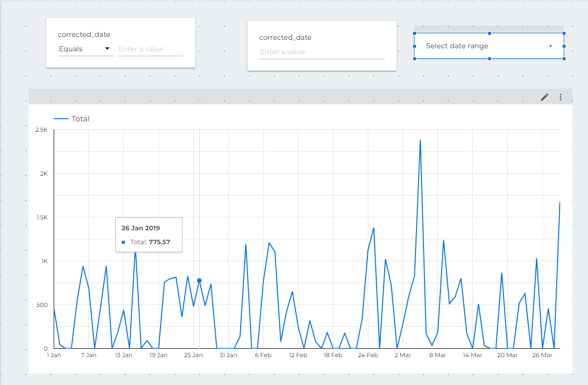Viewport: 588px width, 385px height.
Task: Open the three-dot chart options menu
Action: click(x=561, y=97)
